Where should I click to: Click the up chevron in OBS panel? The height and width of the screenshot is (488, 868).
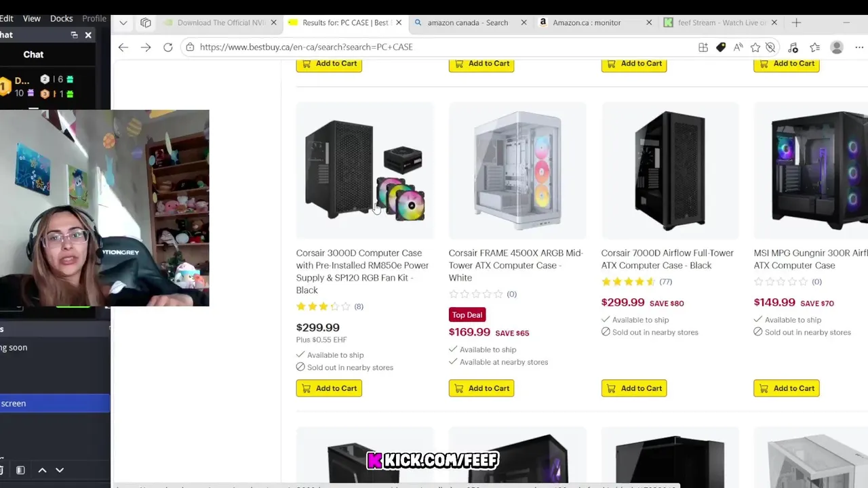click(42, 470)
